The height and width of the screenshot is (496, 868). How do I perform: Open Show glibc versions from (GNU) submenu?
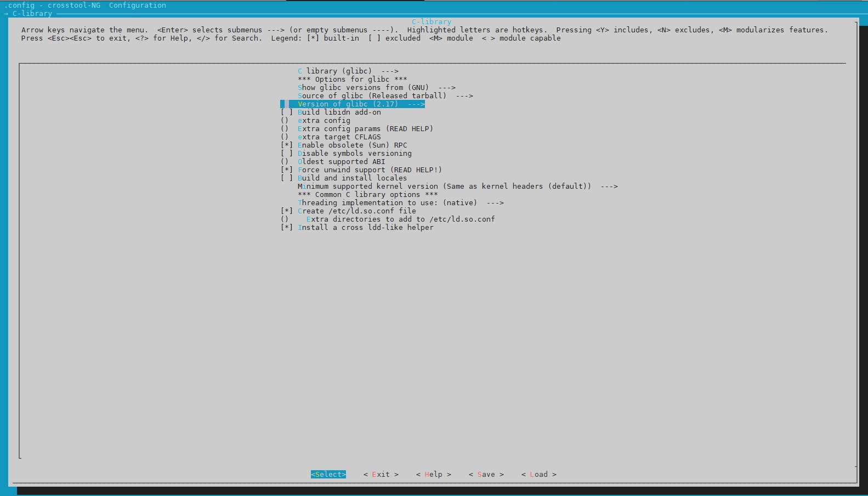pyautogui.click(x=376, y=87)
